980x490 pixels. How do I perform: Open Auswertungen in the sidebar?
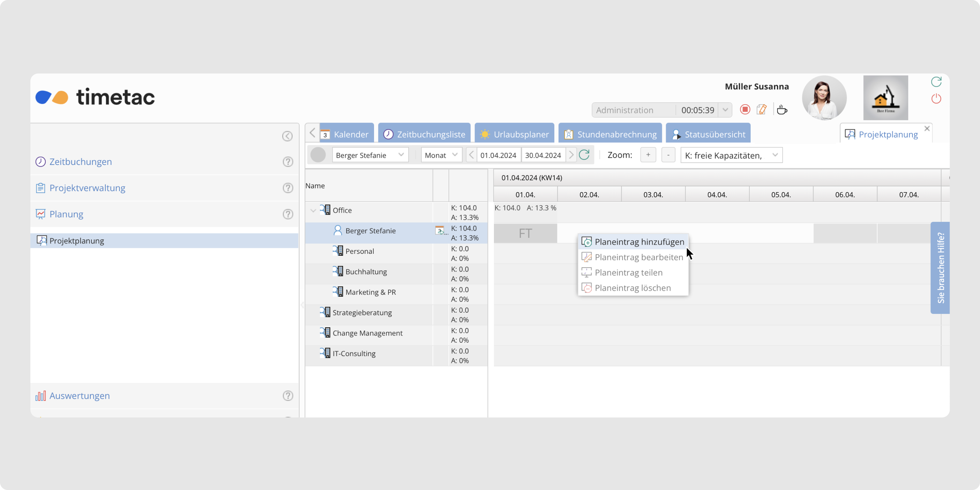click(79, 396)
